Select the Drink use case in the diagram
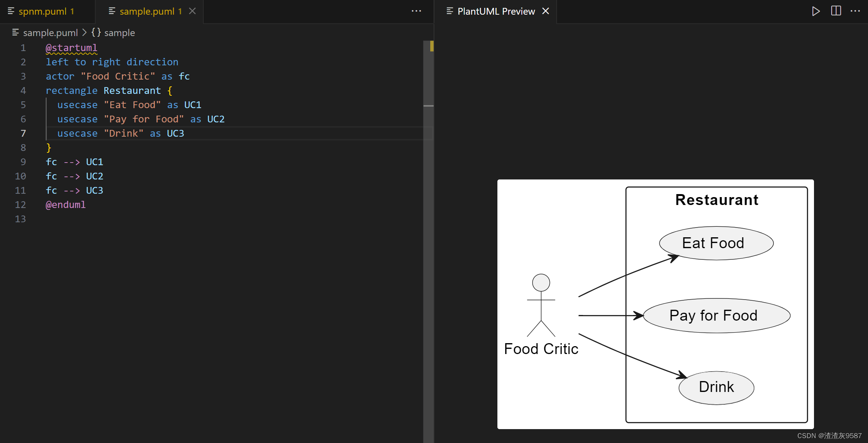The width and height of the screenshot is (868, 443). [716, 387]
